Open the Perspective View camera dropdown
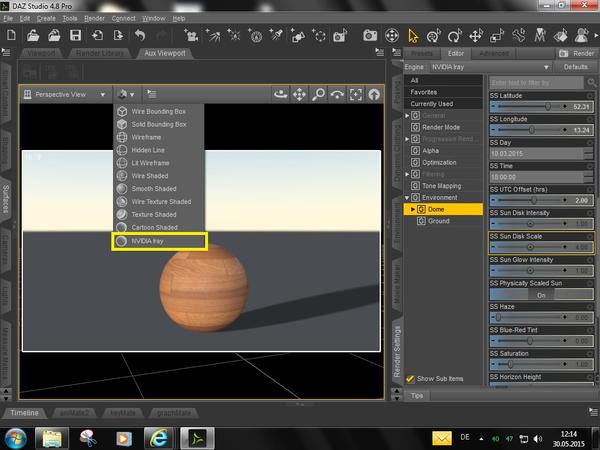Screen dimensions: 600x450 [x=65, y=94]
